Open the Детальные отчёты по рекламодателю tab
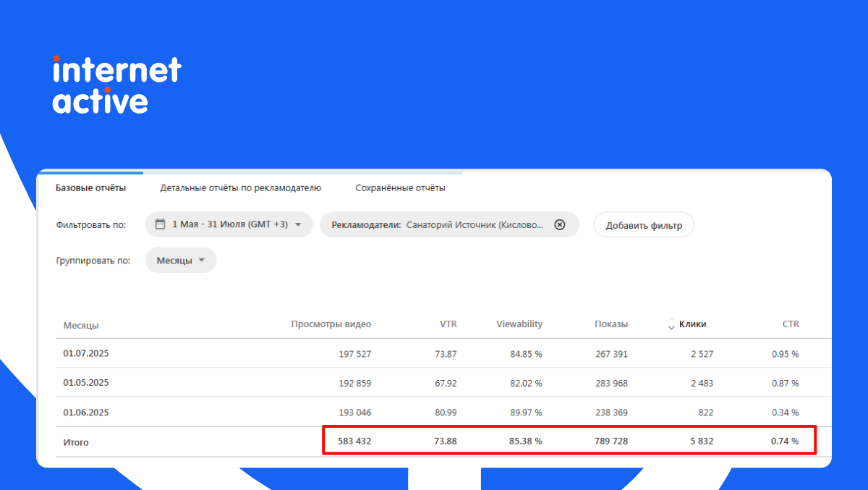The width and height of the screenshot is (868, 490). pos(240,188)
